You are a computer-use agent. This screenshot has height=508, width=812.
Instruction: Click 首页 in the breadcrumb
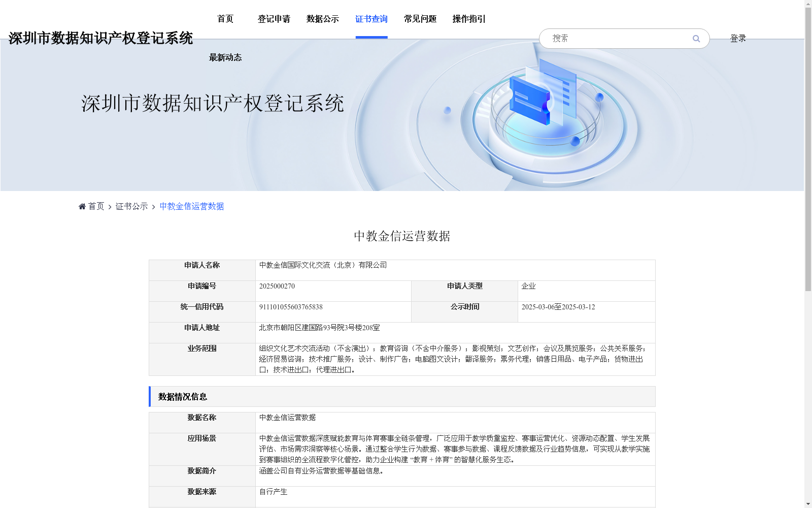pyautogui.click(x=96, y=206)
